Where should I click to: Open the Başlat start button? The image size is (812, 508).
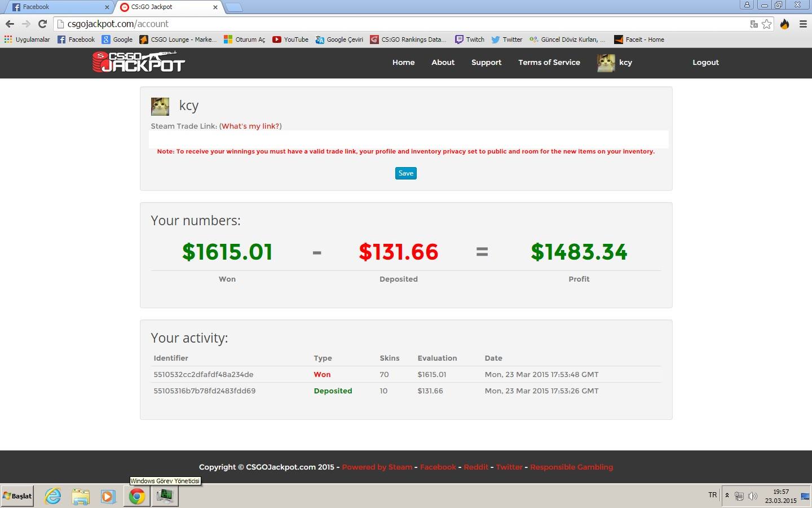[17, 496]
